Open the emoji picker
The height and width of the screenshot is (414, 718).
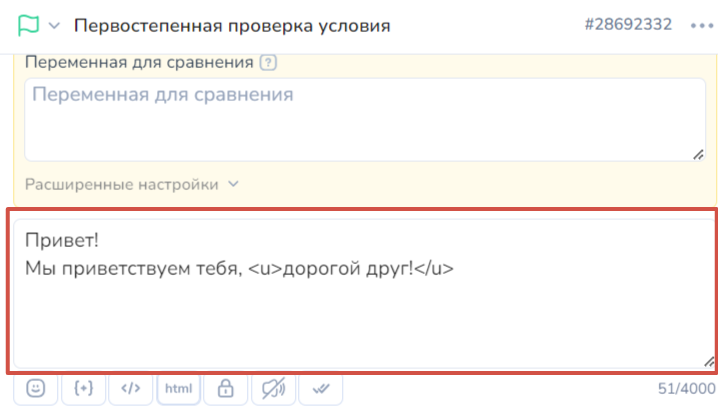tap(36, 389)
